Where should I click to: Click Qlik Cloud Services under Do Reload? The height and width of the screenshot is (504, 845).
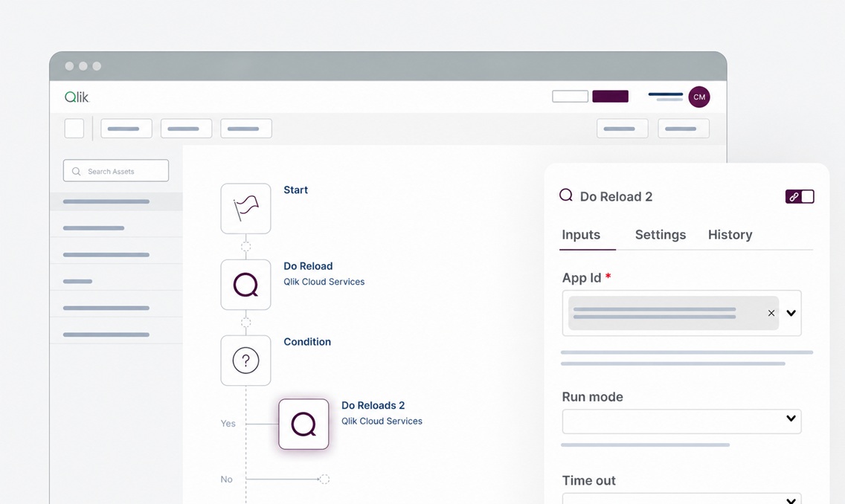click(x=324, y=282)
